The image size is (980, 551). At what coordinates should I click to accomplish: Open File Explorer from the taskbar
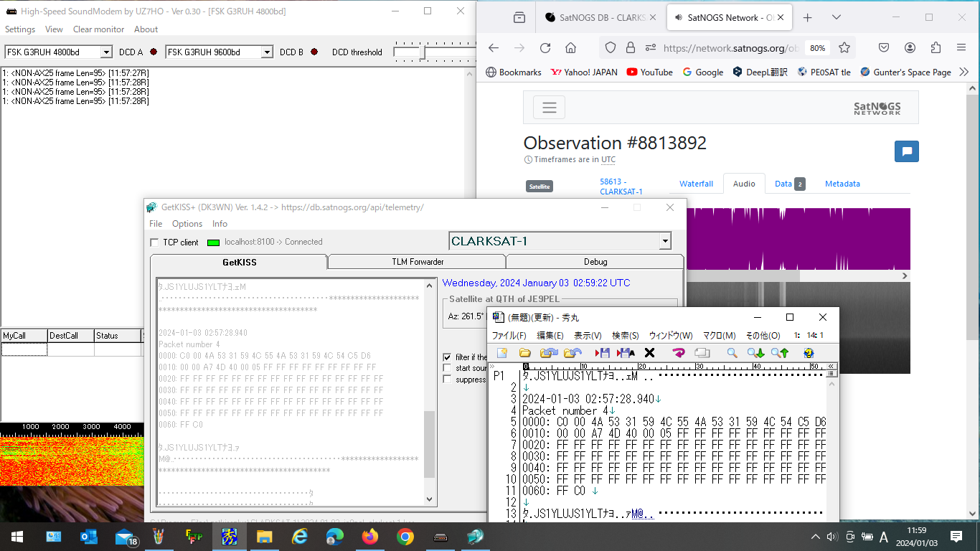[265, 537]
